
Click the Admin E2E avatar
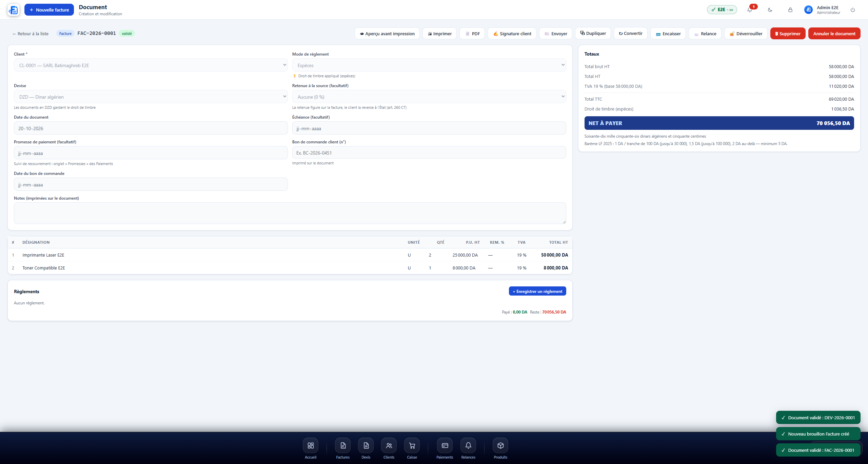[x=808, y=10]
